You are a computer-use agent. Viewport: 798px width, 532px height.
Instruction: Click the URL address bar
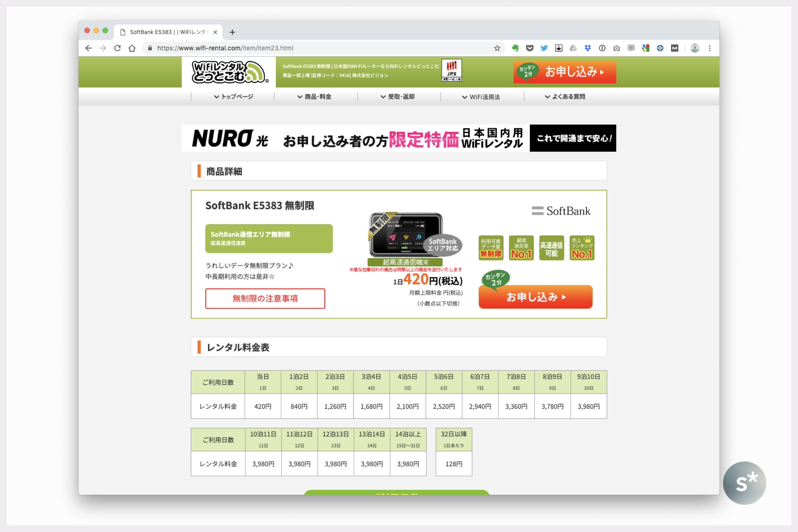(305, 48)
